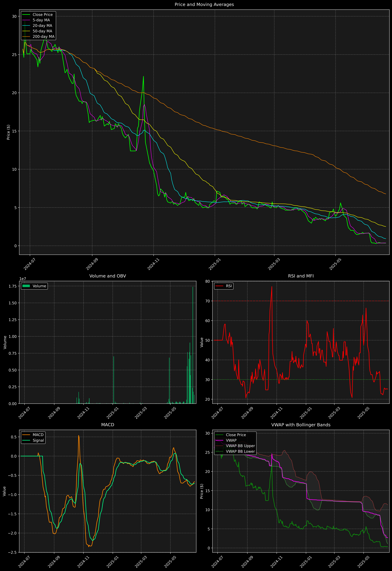Click the "25" y-axis tick of the moving averages chart
Screen dimensions: 392x571
[14, 55]
